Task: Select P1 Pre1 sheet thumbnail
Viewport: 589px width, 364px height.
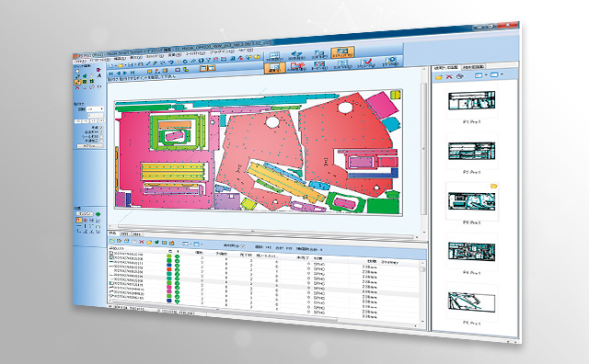Action: (471, 100)
